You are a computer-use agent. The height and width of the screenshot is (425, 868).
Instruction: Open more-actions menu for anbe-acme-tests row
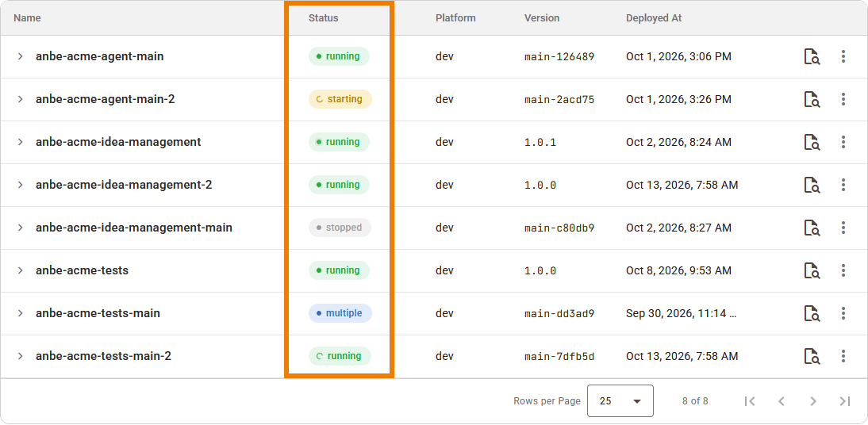843,270
